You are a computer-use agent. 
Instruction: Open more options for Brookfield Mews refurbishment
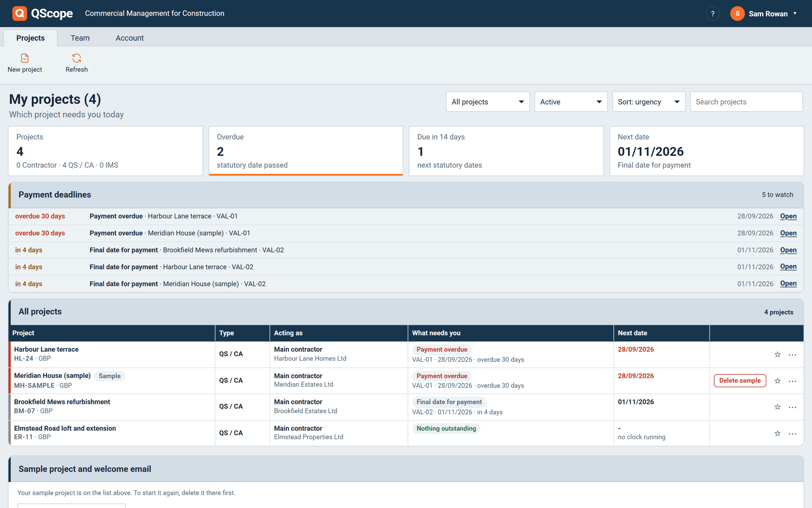tap(793, 407)
